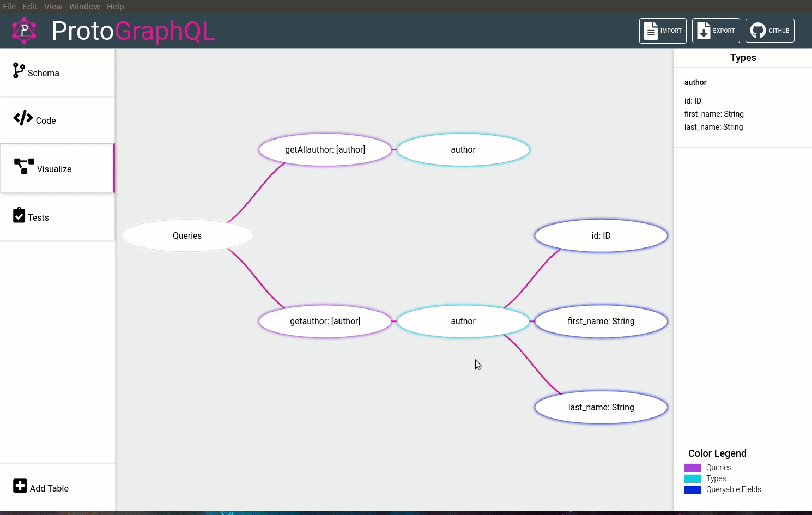Click "first_name: String" in the Types panel
Screen dimensions: 812x515
point(714,114)
